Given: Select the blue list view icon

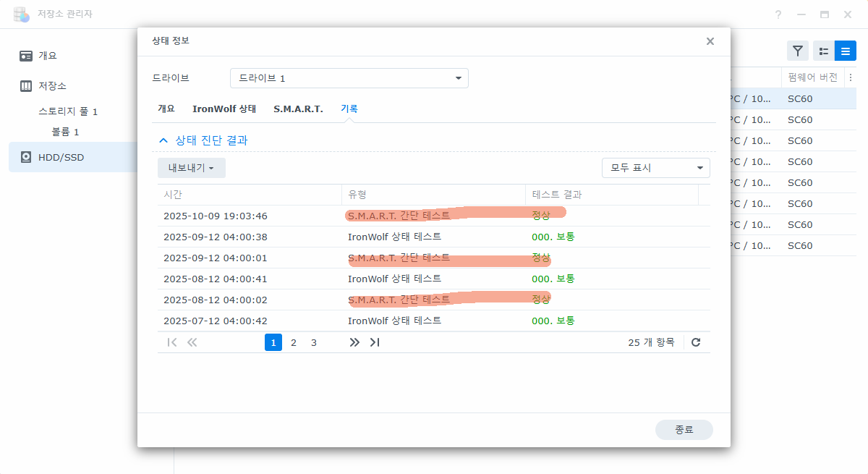Looking at the screenshot, I should click(x=845, y=51).
